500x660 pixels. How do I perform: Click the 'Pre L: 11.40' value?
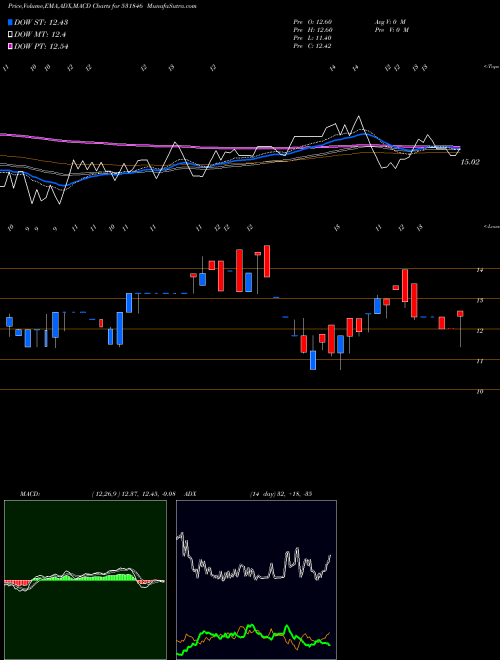pos(313,38)
